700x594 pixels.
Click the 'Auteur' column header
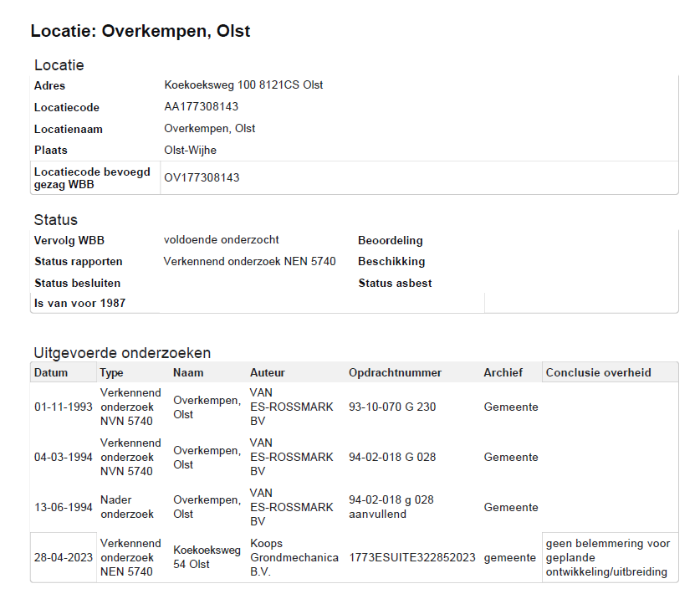pyautogui.click(x=268, y=372)
